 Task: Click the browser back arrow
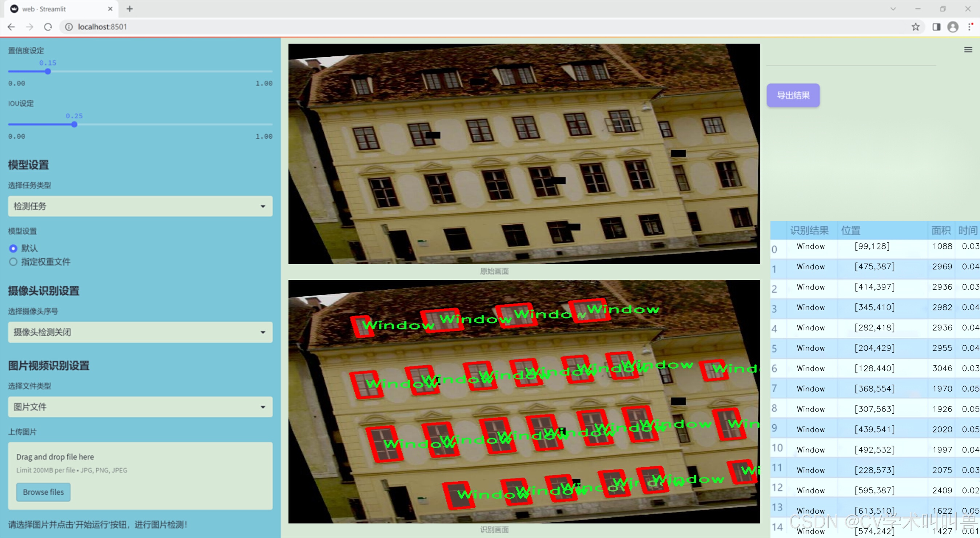pos(11,27)
